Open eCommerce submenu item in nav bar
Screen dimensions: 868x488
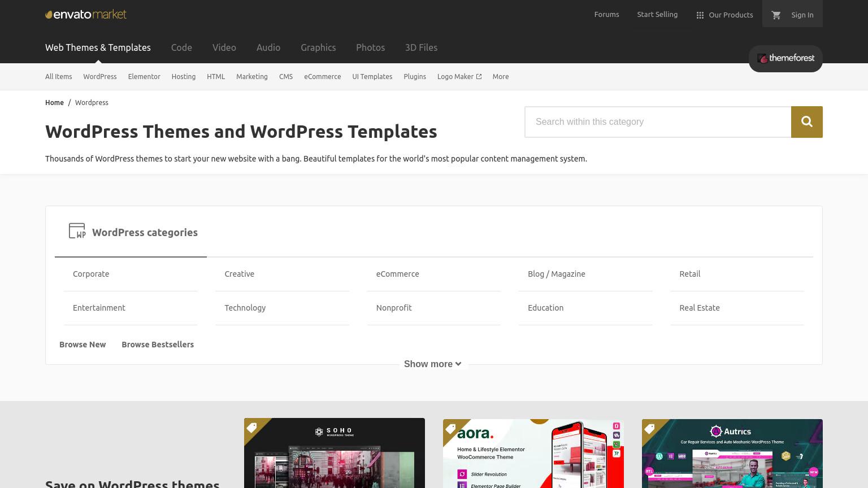[x=323, y=77]
